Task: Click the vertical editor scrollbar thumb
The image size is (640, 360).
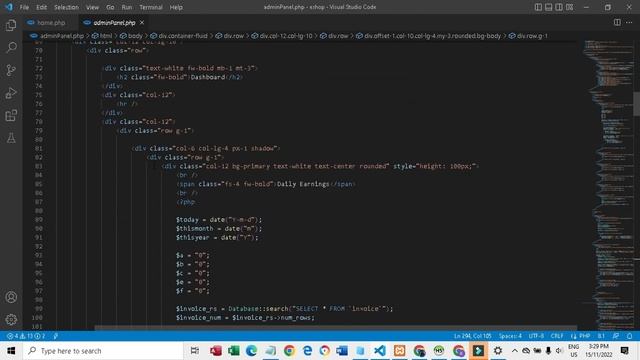Action: tap(637, 104)
